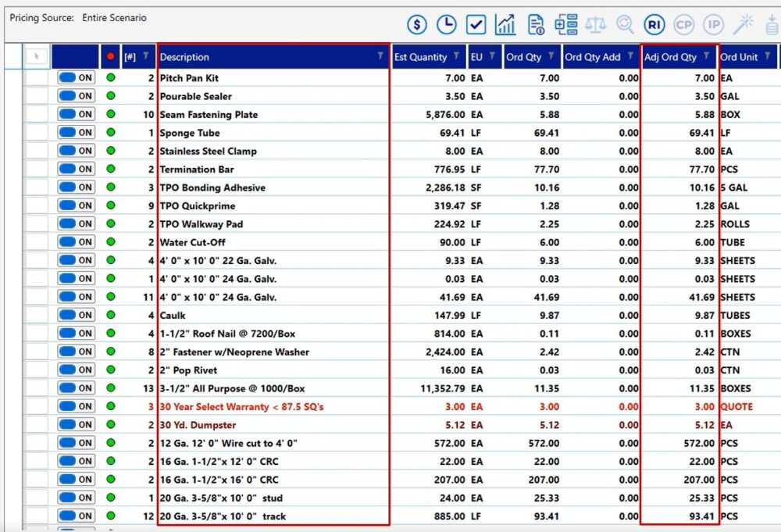Viewport: 781px width, 532px height.
Task: Click the document with dollar icon
Action: click(536, 25)
